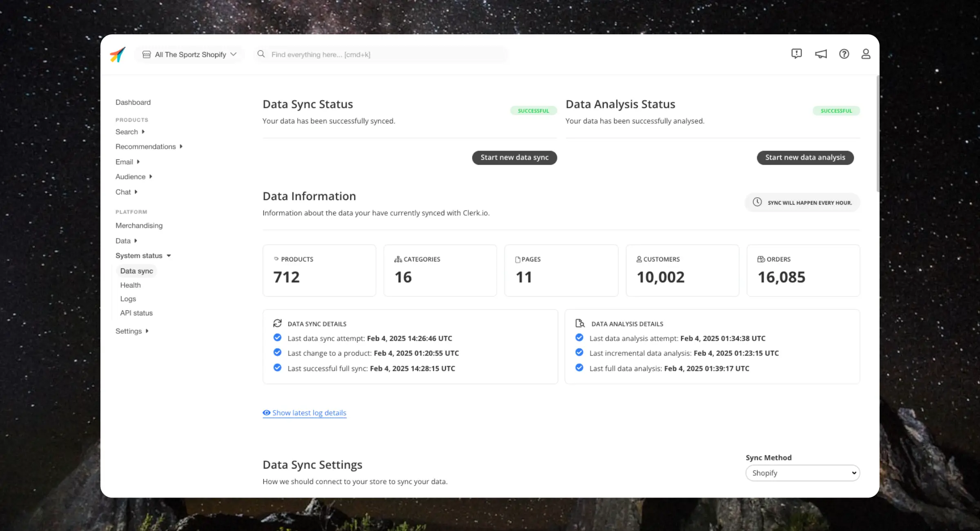Image resolution: width=980 pixels, height=531 pixels.
Task: Click the page icon on the Pages card
Action: 518,259
